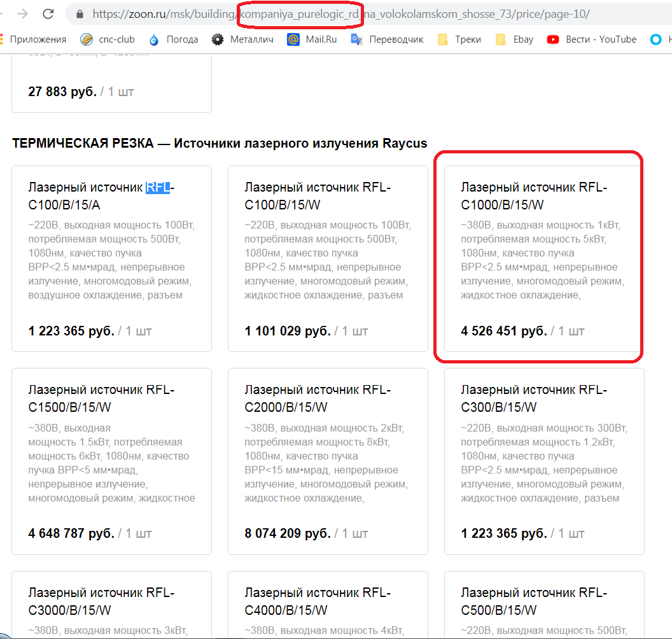Open the Mail.Ru bookmark
Viewport: 672px width, 639px height.
pyautogui.click(x=312, y=39)
